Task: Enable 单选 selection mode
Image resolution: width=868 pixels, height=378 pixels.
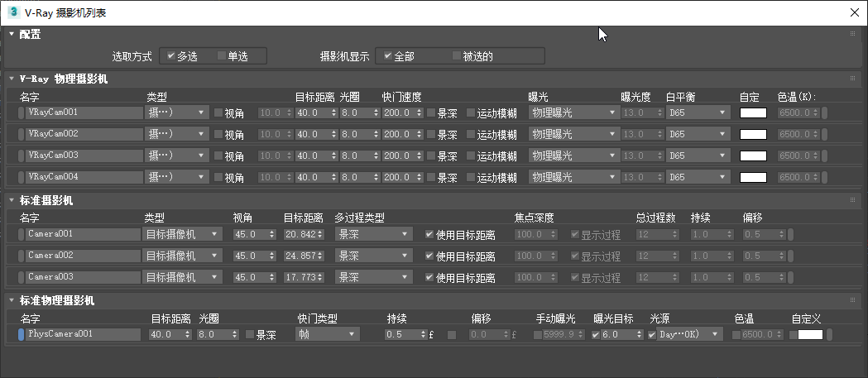Action: [222, 56]
